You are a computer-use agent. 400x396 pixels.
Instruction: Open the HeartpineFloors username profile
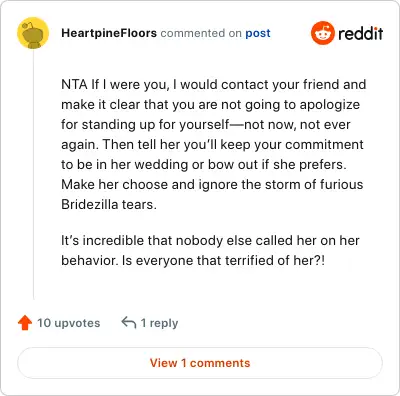[x=109, y=33]
